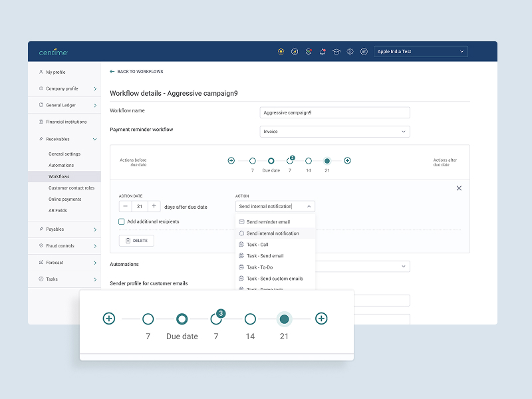Increase action days with plus button
The height and width of the screenshot is (399, 532).
(x=154, y=206)
